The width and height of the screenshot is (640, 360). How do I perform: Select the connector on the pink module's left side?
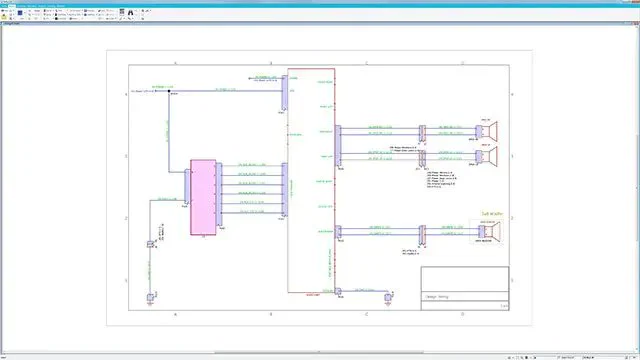(x=187, y=187)
